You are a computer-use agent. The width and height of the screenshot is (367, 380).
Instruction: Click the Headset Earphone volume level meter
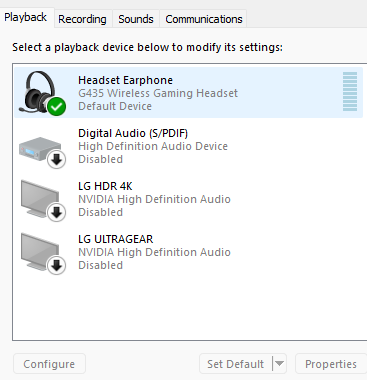350,92
